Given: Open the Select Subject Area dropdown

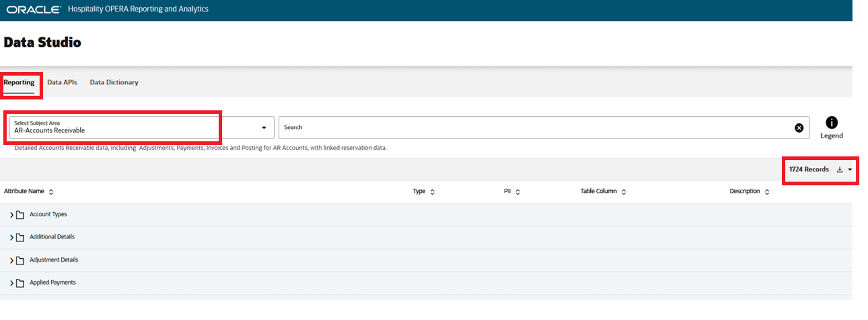Looking at the screenshot, I should (x=264, y=127).
